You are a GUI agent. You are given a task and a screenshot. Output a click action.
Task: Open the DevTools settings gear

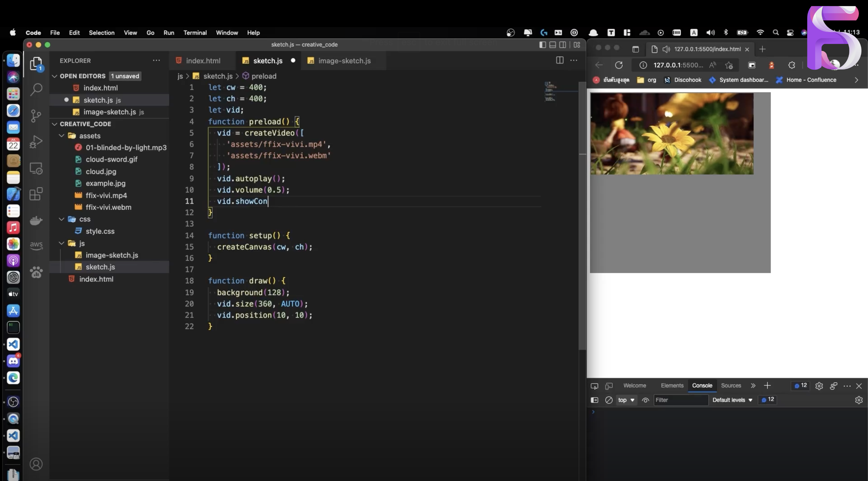(819, 386)
